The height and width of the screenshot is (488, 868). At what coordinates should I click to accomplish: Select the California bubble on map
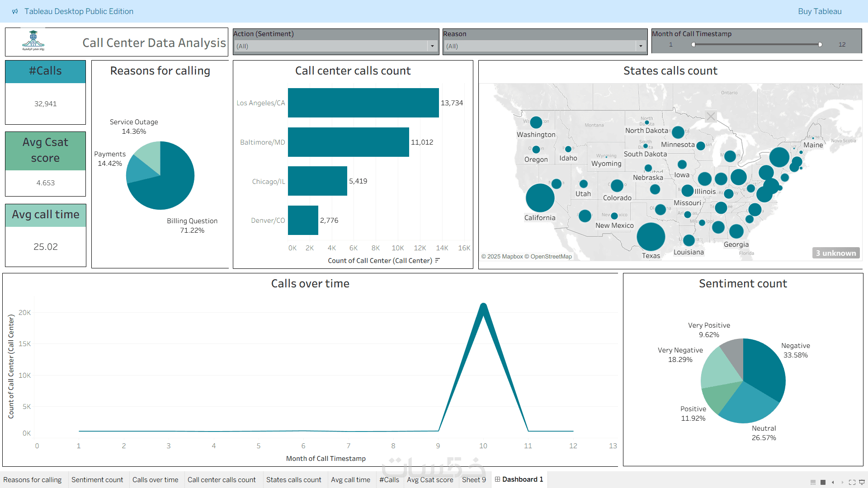[x=540, y=198]
